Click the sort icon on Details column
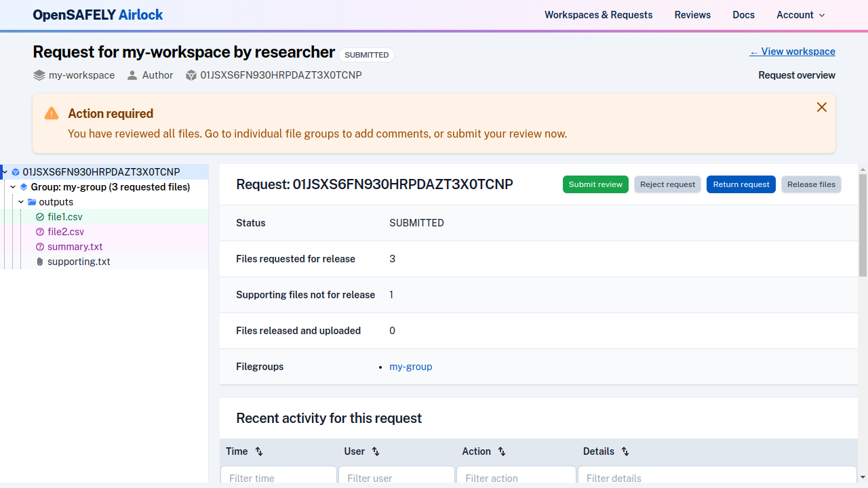This screenshot has width=868, height=488. [625, 451]
